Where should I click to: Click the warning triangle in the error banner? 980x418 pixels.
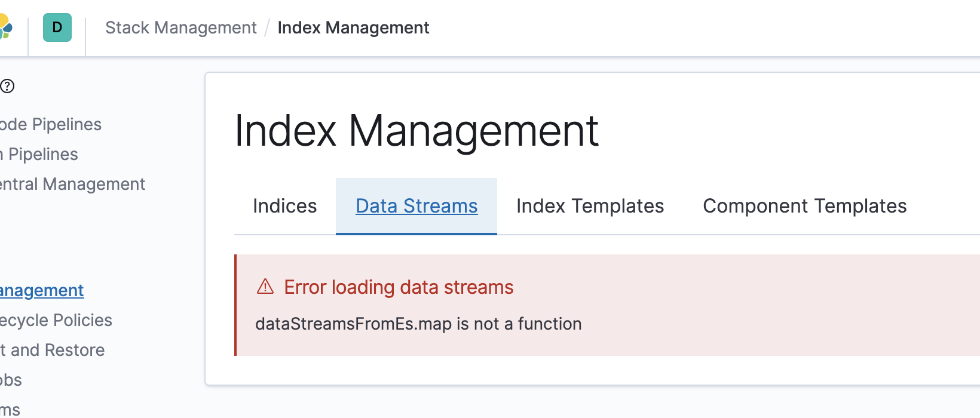click(265, 287)
